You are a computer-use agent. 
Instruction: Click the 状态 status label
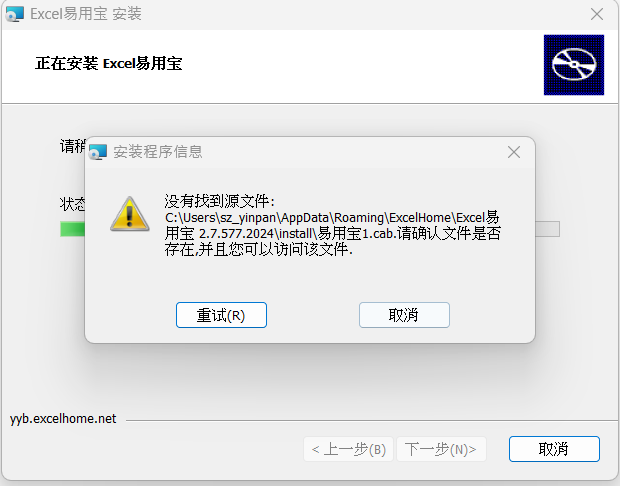(x=72, y=204)
